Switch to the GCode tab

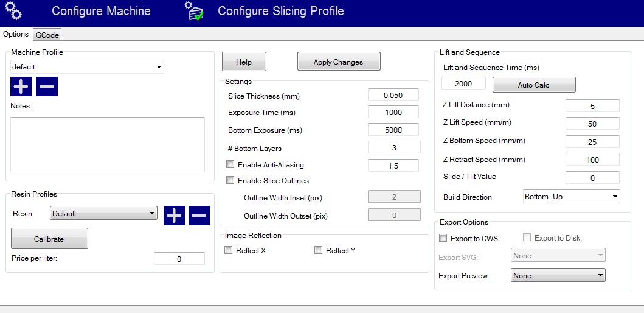pos(47,35)
